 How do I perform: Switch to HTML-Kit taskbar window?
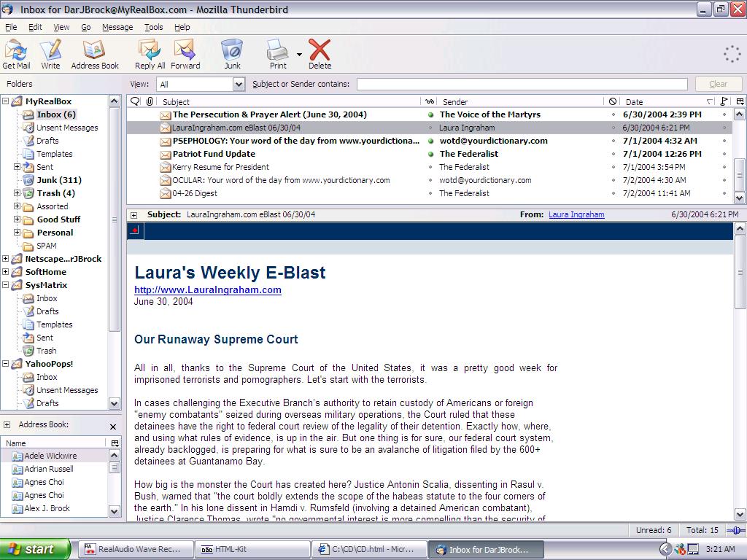(x=252, y=549)
